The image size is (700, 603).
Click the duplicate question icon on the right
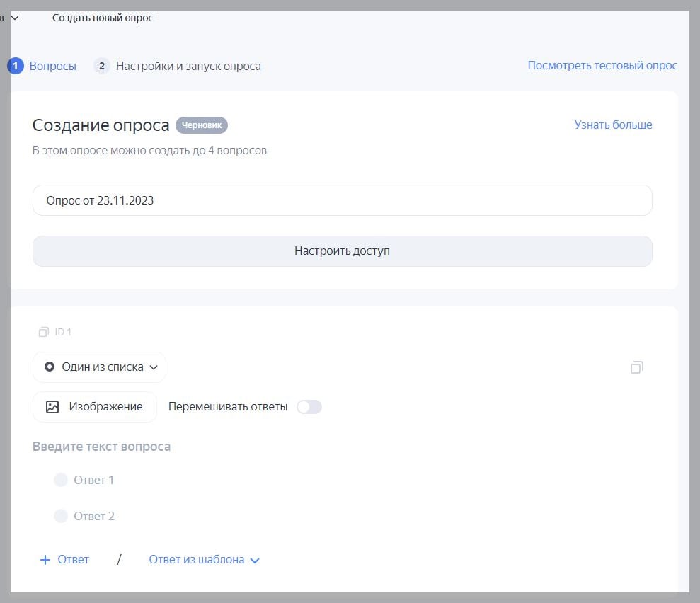636,367
